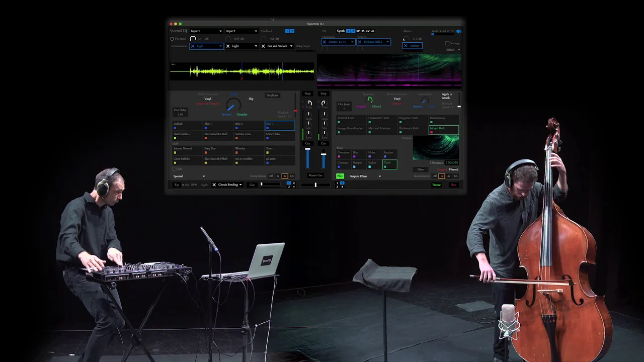Click the X icon beside Medium Hall reverb
Screen dimensions: 644x362
click(360, 42)
